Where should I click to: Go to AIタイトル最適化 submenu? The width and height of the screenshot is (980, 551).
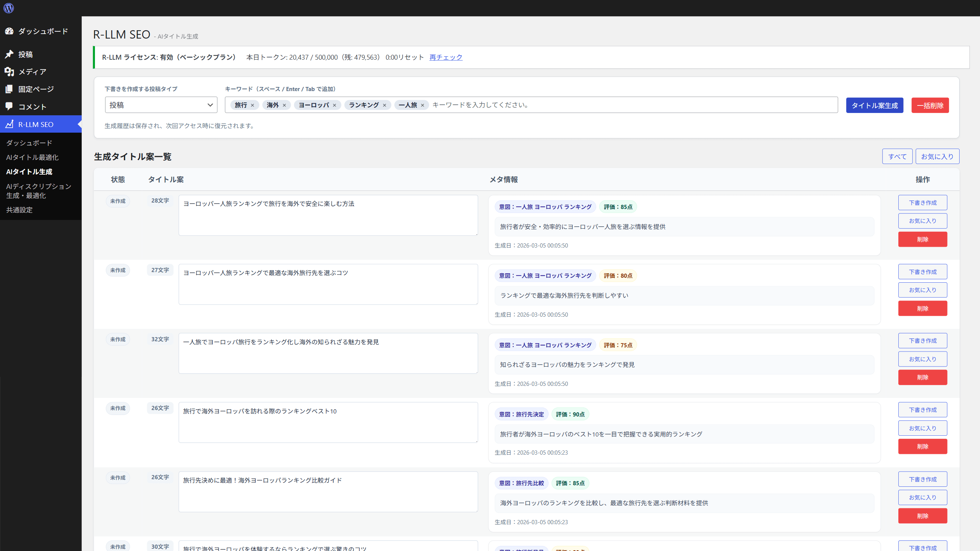[x=33, y=158]
